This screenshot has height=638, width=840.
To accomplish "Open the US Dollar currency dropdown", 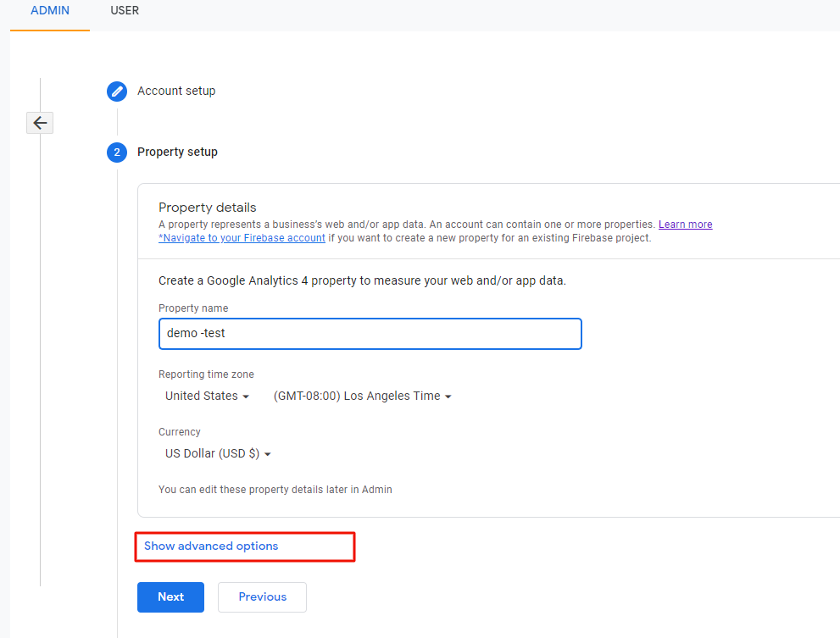I will 218,454.
